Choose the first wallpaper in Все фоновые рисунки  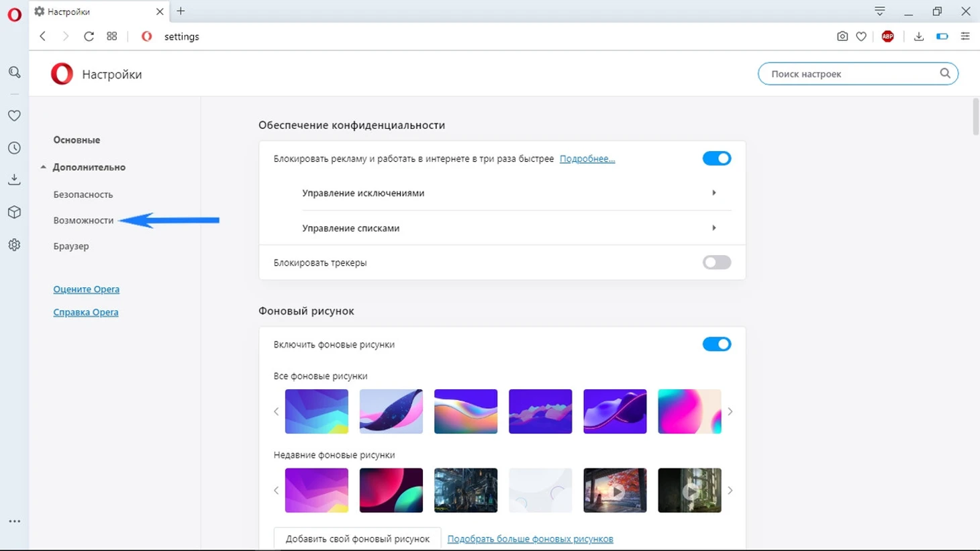point(316,411)
